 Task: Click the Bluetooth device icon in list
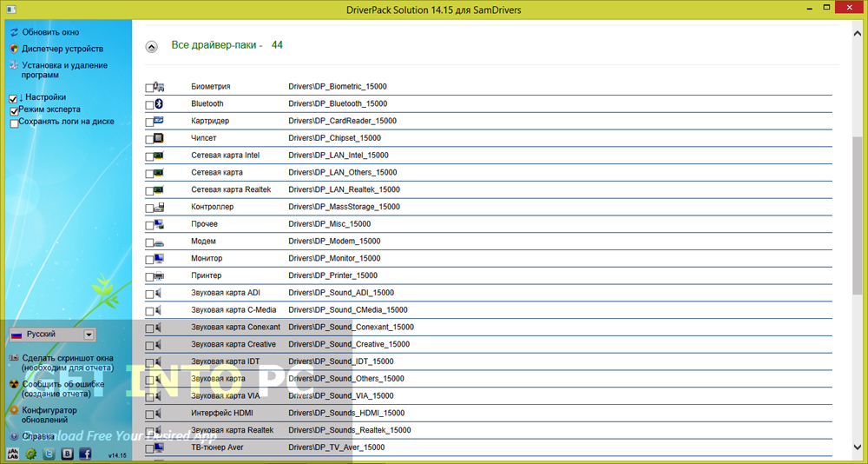(159, 103)
